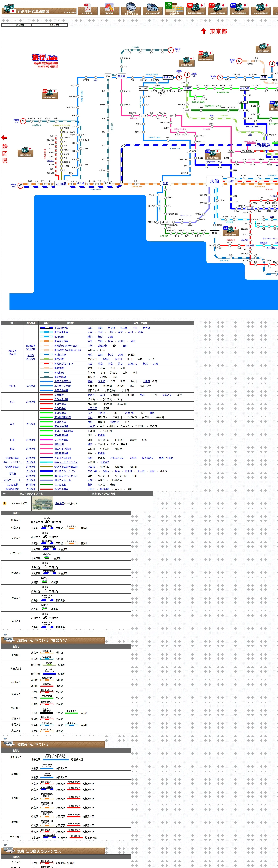
Task: Click circled number 4 marker above 長津田
Action: [x=187, y=75]
